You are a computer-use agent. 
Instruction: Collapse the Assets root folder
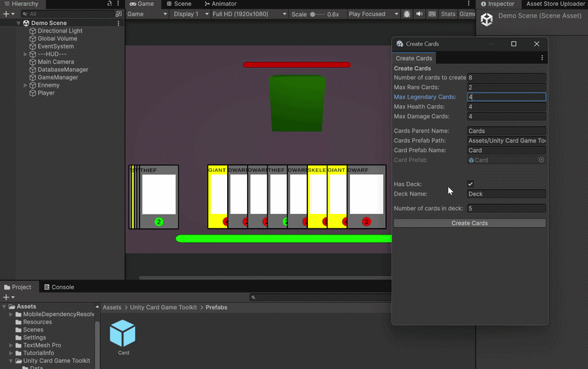(x=4, y=307)
